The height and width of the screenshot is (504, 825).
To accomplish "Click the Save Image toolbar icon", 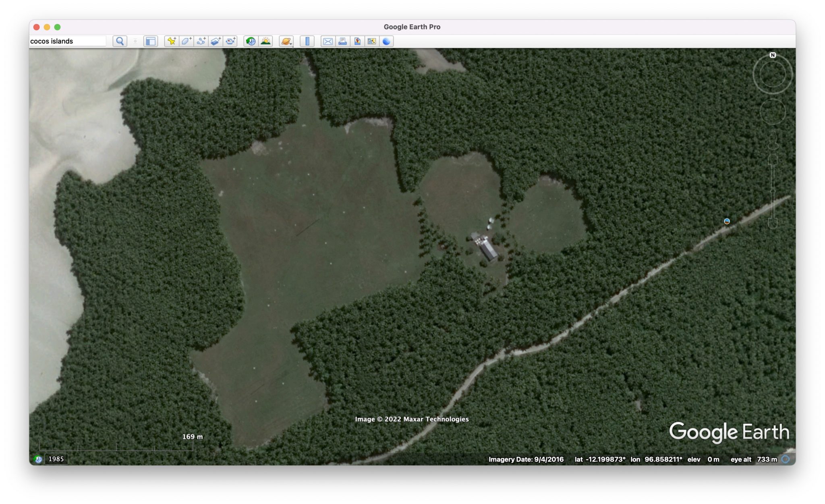I will coord(372,41).
